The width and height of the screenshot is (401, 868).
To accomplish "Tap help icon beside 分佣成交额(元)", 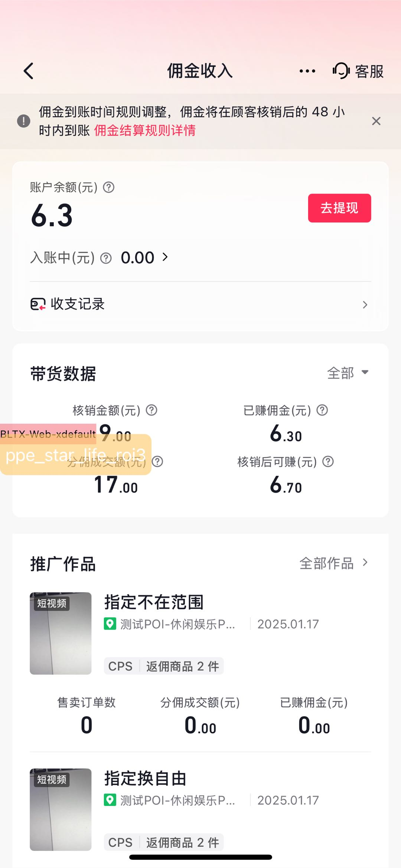I will point(157,462).
